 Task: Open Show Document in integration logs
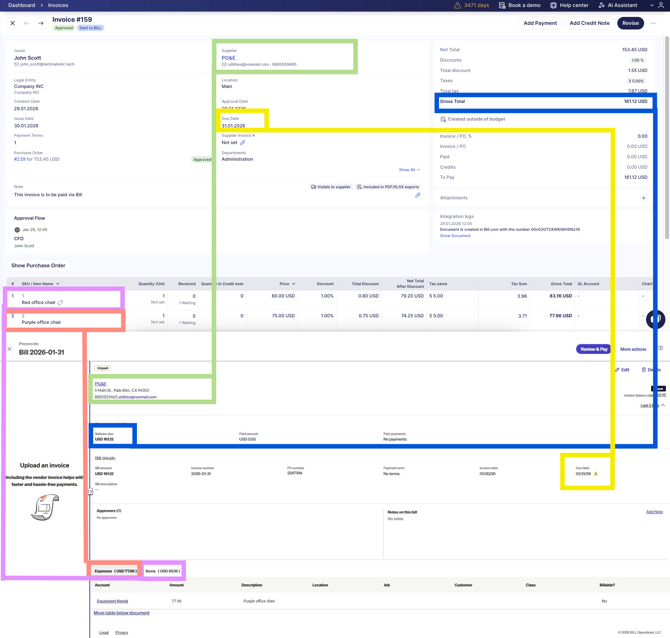tap(455, 236)
